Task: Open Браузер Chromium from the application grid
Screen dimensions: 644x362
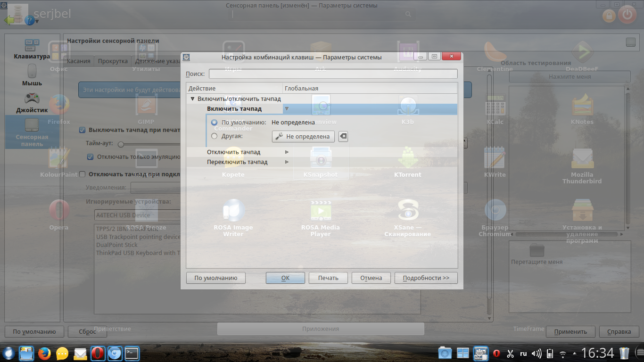Action: click(x=495, y=218)
